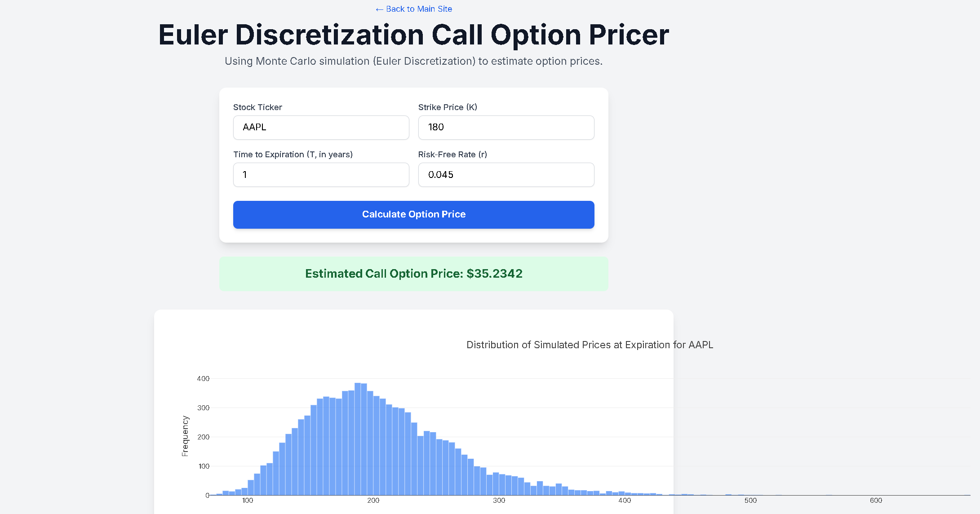980x514 pixels.
Task: Click the page heading Euler Discretization Call Option Pricer
Action: click(413, 35)
